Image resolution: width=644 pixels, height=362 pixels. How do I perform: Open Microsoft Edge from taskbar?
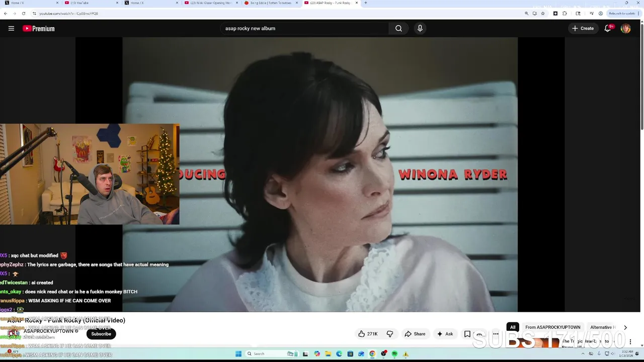(339, 354)
